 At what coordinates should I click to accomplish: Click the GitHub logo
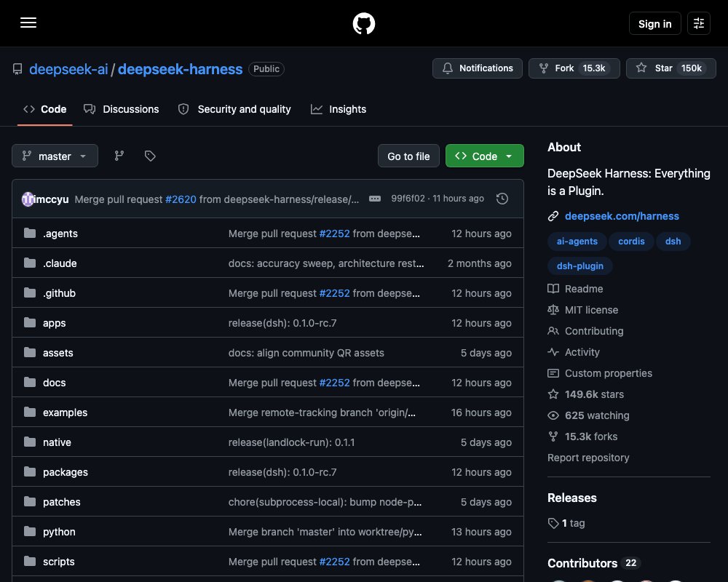(x=363, y=23)
